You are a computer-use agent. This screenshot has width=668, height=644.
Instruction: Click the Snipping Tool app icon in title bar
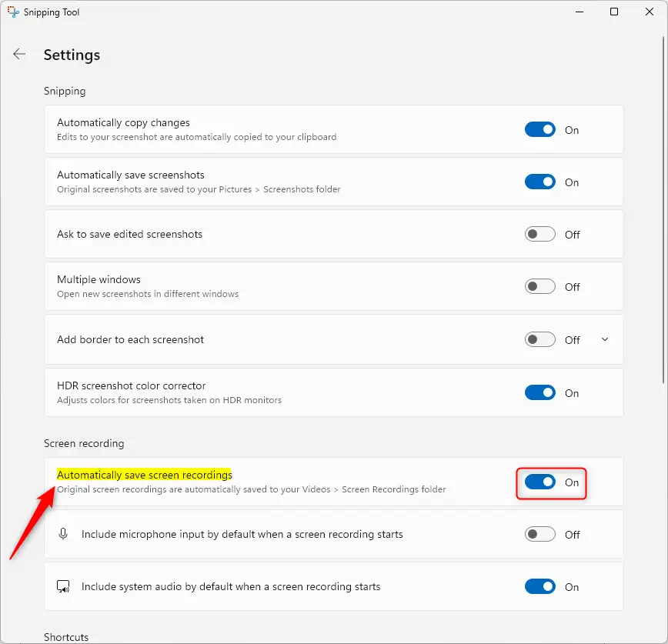(x=13, y=12)
